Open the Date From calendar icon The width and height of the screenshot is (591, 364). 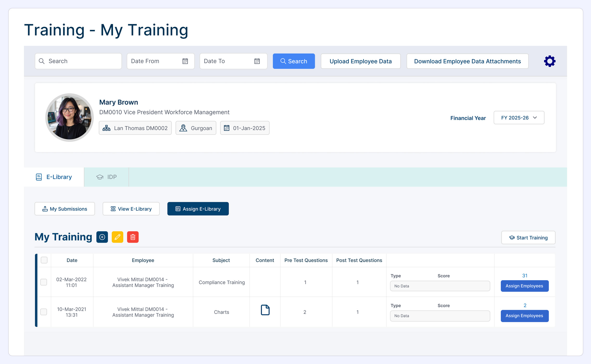pyautogui.click(x=185, y=61)
